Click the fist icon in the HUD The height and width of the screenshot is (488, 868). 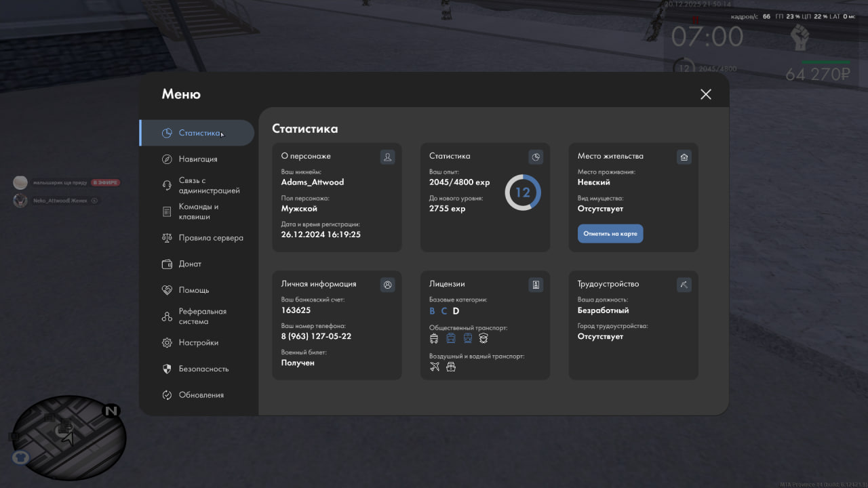click(801, 37)
